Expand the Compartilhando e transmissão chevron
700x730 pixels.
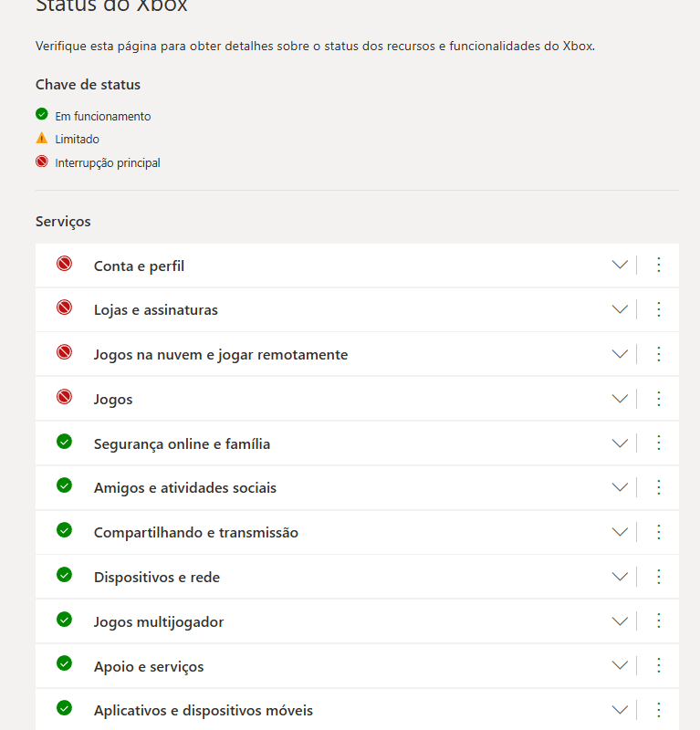pyautogui.click(x=620, y=532)
